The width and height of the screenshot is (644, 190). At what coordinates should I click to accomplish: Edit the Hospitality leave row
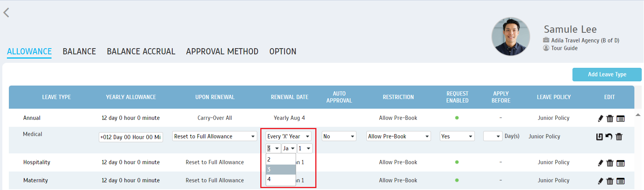tap(600, 163)
